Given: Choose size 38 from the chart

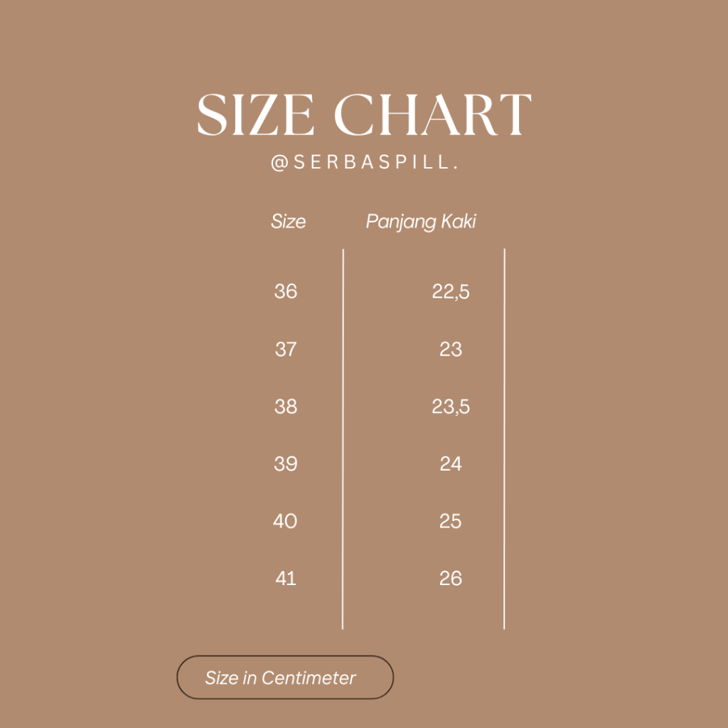Looking at the screenshot, I should [286, 407].
